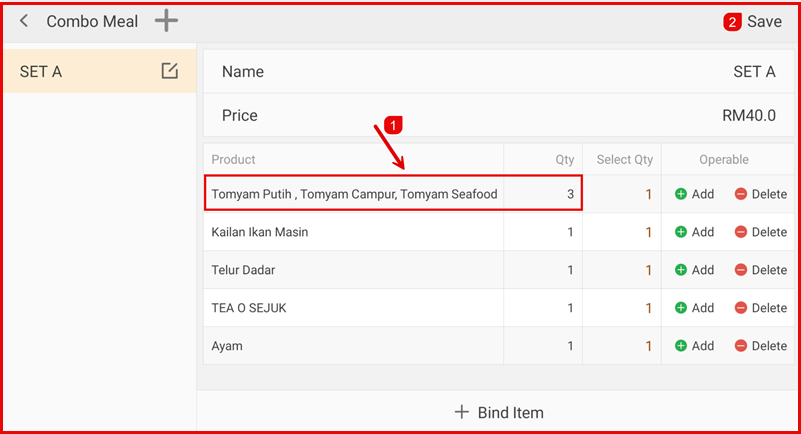Image resolution: width=801 pixels, height=434 pixels.
Task: Go back using the left arrow
Action: coord(24,21)
